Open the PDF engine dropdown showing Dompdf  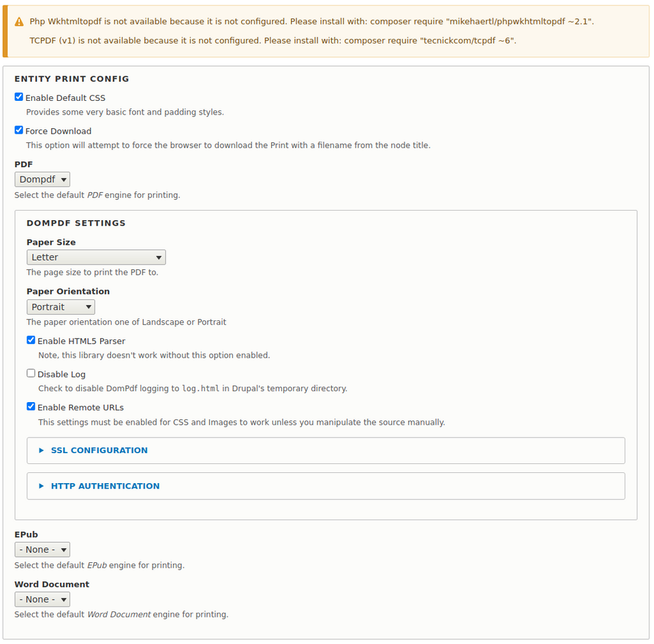[42, 179]
